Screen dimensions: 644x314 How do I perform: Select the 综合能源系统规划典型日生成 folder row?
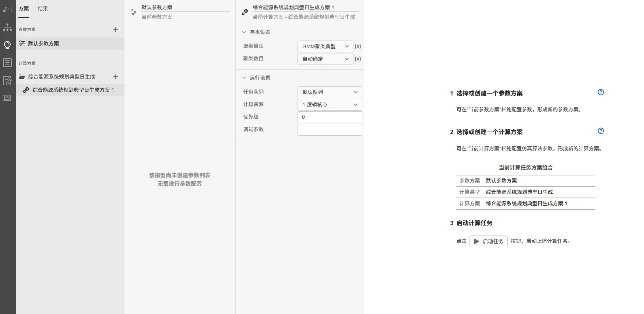pos(70,77)
